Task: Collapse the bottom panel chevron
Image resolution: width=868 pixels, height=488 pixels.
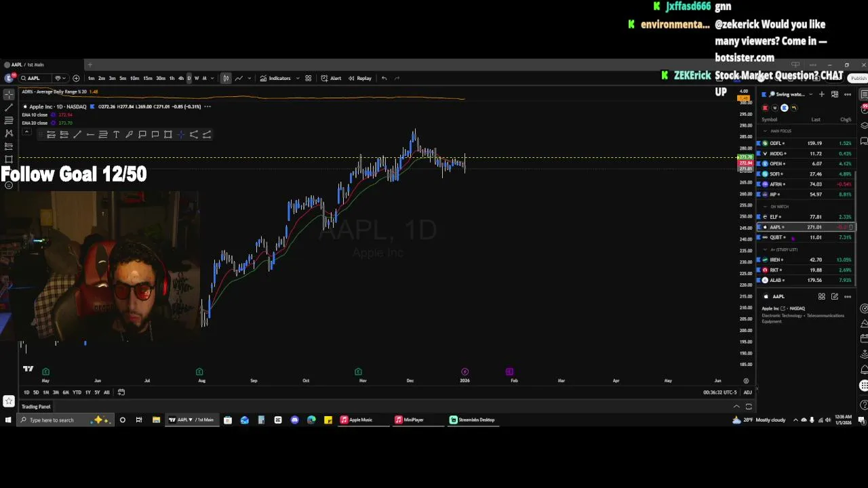Action: [736, 407]
